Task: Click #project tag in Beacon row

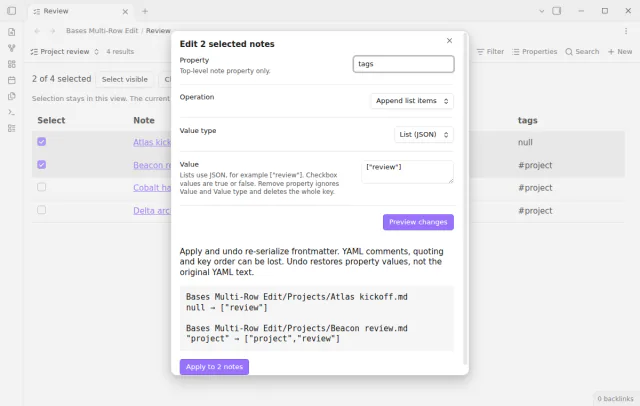Action: (x=535, y=165)
